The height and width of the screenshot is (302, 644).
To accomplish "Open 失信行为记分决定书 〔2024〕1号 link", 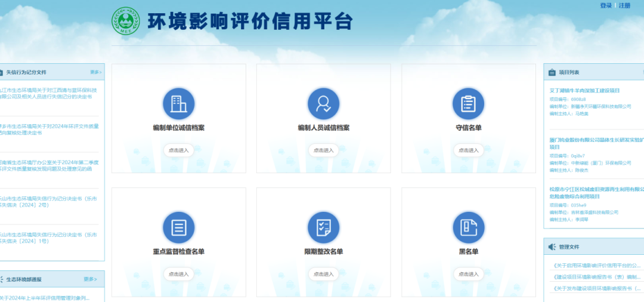I will 48,238.
